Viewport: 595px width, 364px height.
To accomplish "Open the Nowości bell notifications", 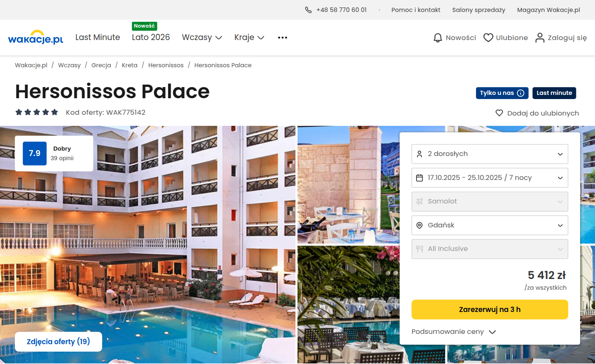I will click(438, 38).
